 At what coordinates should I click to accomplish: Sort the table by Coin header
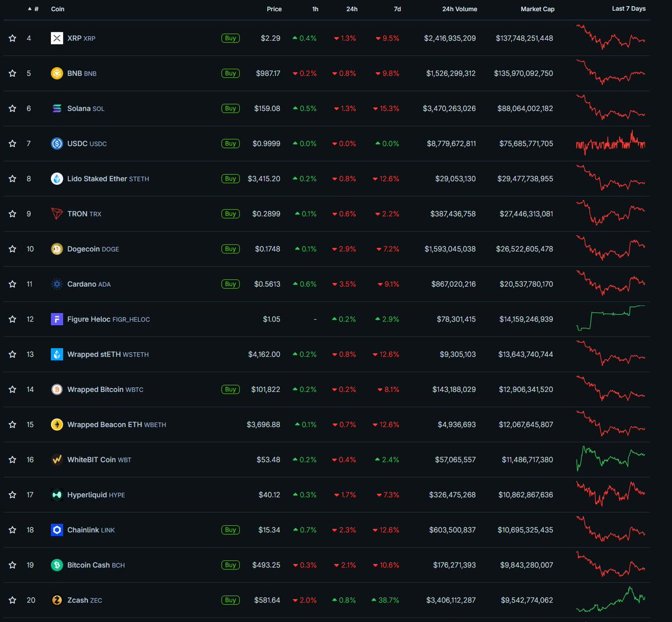click(x=58, y=9)
